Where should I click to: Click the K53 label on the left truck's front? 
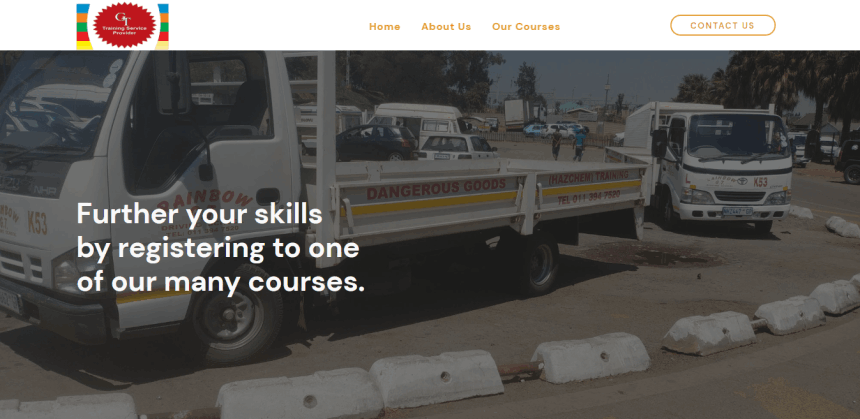click(37, 223)
